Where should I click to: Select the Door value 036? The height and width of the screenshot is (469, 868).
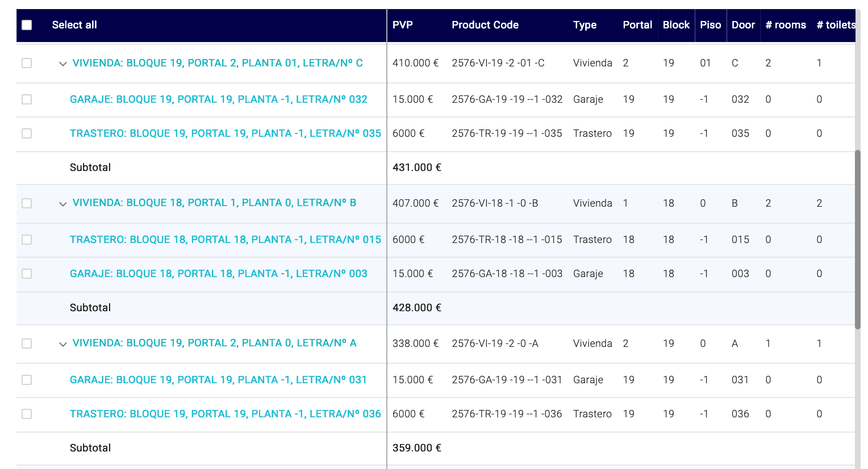740,414
